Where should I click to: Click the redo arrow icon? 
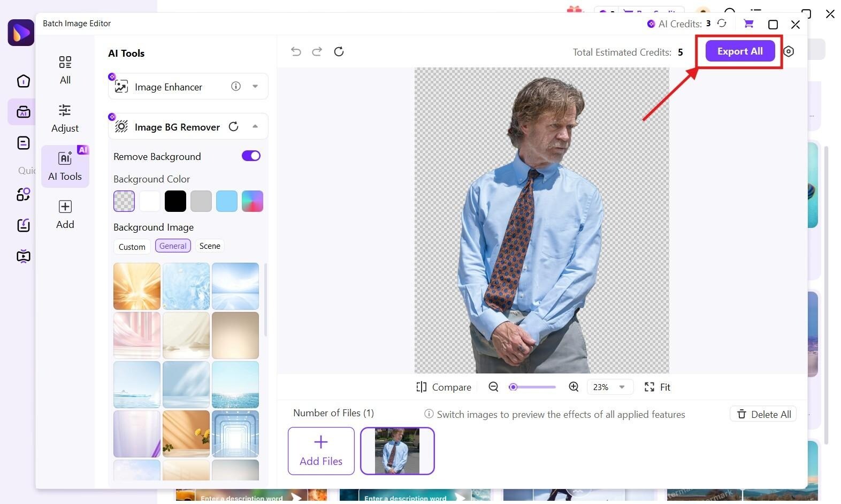(317, 51)
